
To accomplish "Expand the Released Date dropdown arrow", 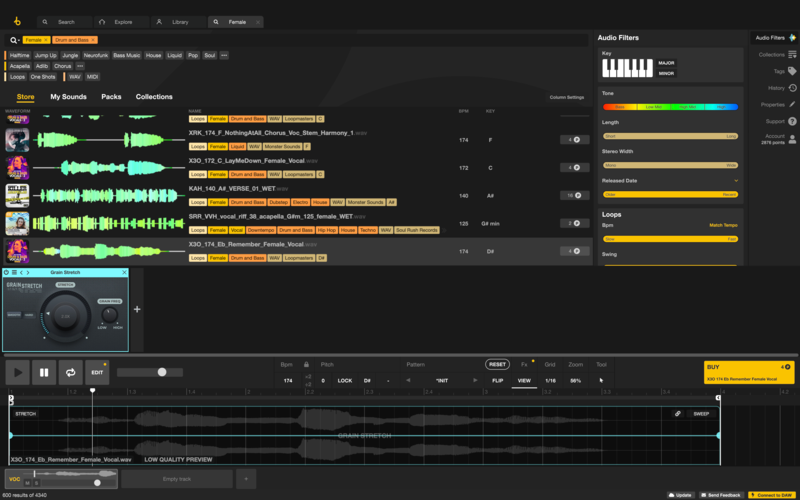I will (x=736, y=181).
